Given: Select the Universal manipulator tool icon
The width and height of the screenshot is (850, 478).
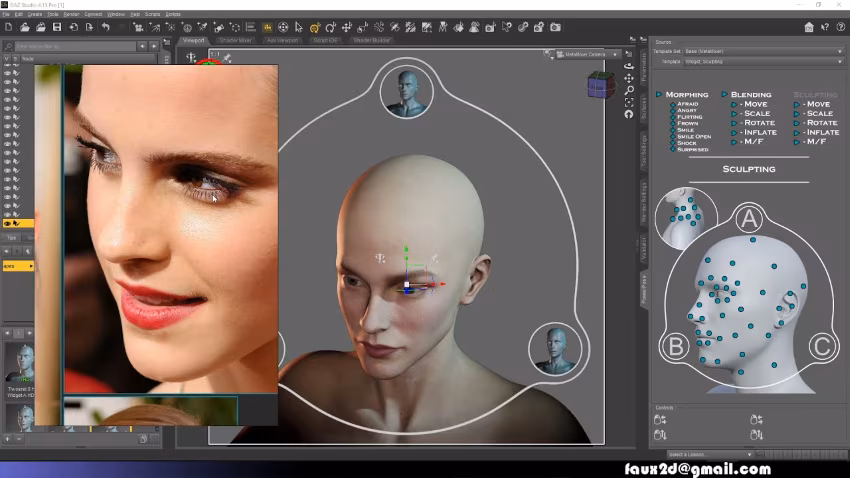Looking at the screenshot, I should (315, 27).
